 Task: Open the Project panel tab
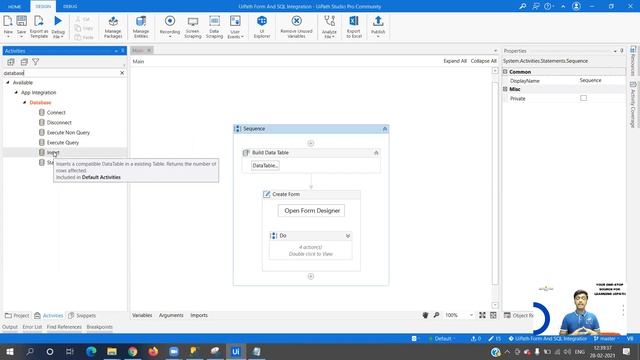[17, 316]
